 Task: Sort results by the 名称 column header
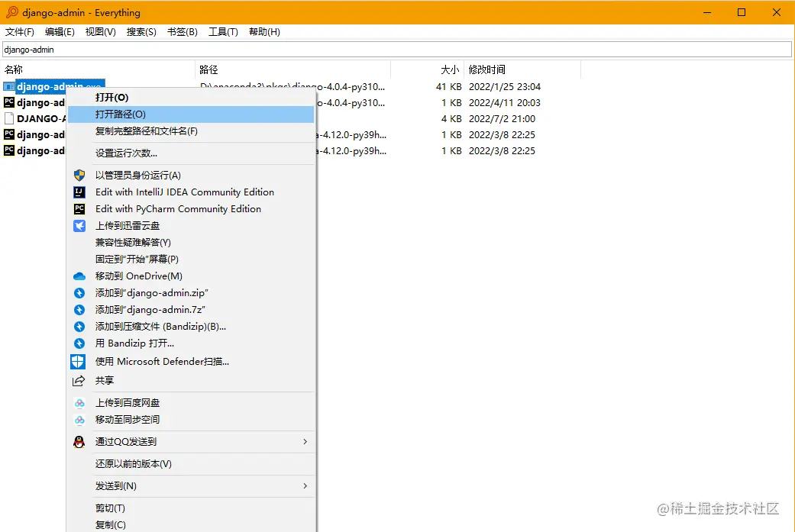[x=98, y=69]
